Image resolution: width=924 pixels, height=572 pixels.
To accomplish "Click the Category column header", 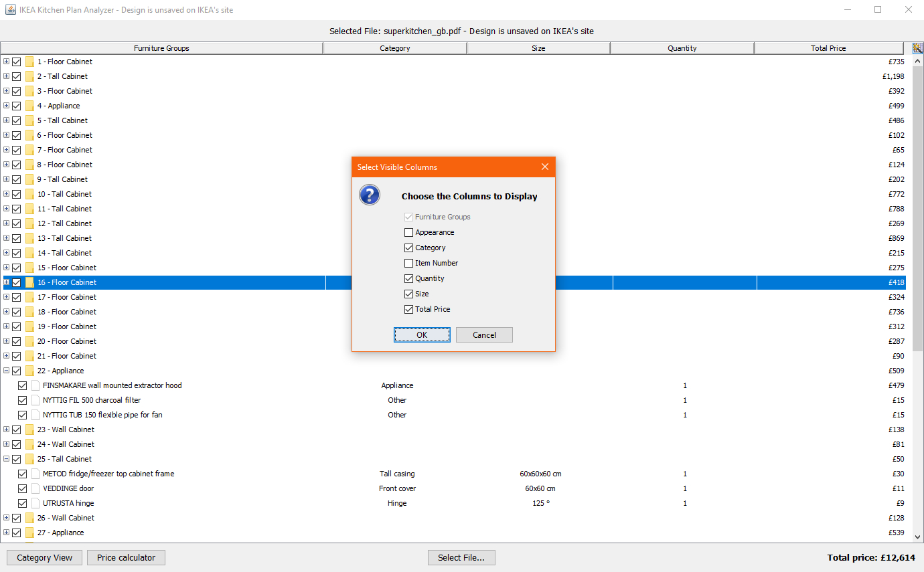I will [395, 48].
